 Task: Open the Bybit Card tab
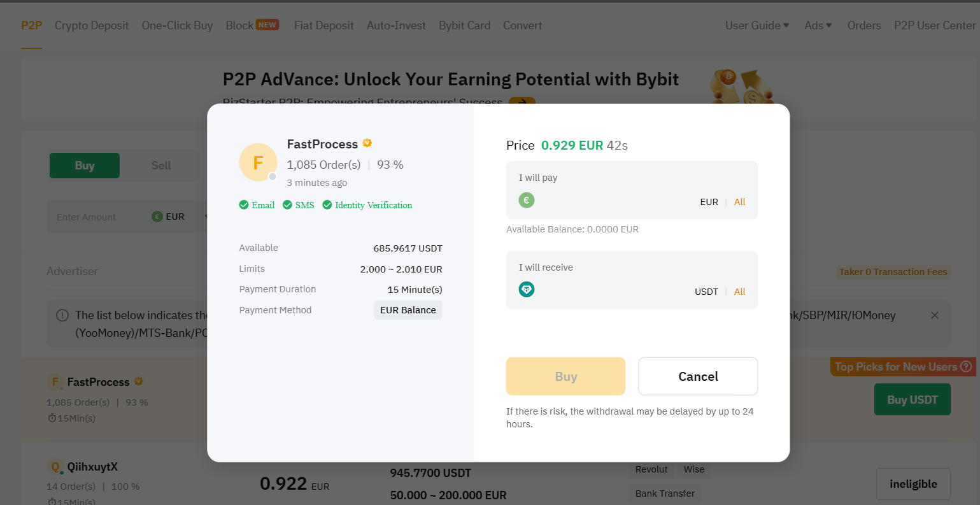[x=464, y=25]
